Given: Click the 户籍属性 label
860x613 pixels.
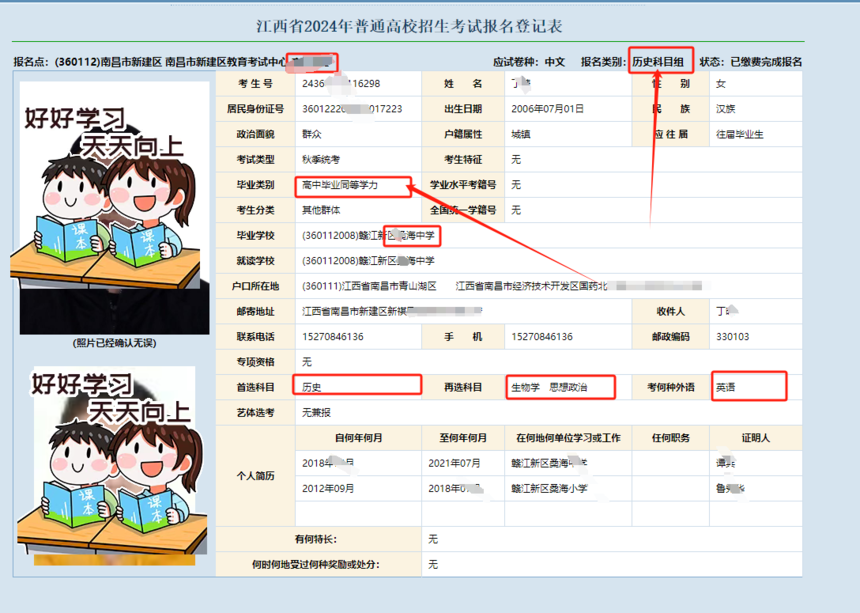Looking at the screenshot, I should [x=463, y=134].
